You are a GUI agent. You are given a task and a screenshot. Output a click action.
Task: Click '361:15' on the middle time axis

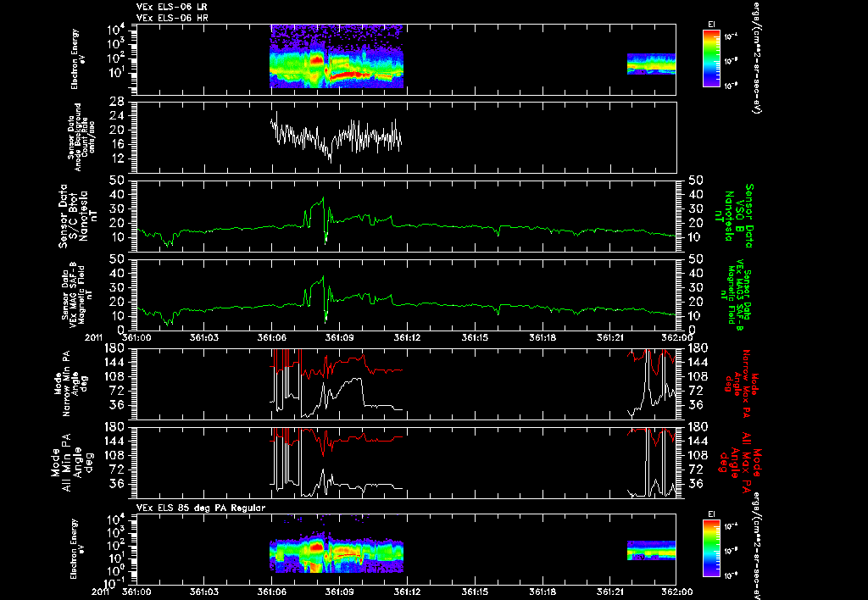coord(475,337)
